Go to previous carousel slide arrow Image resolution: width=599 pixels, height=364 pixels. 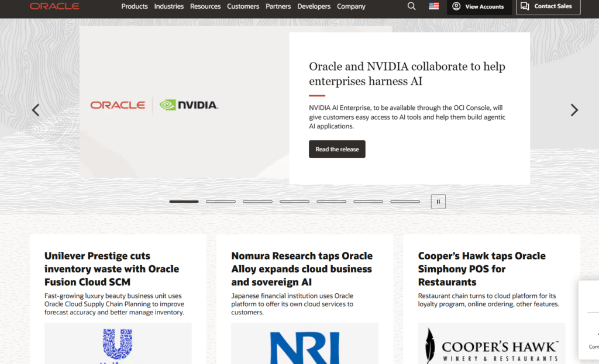(36, 110)
